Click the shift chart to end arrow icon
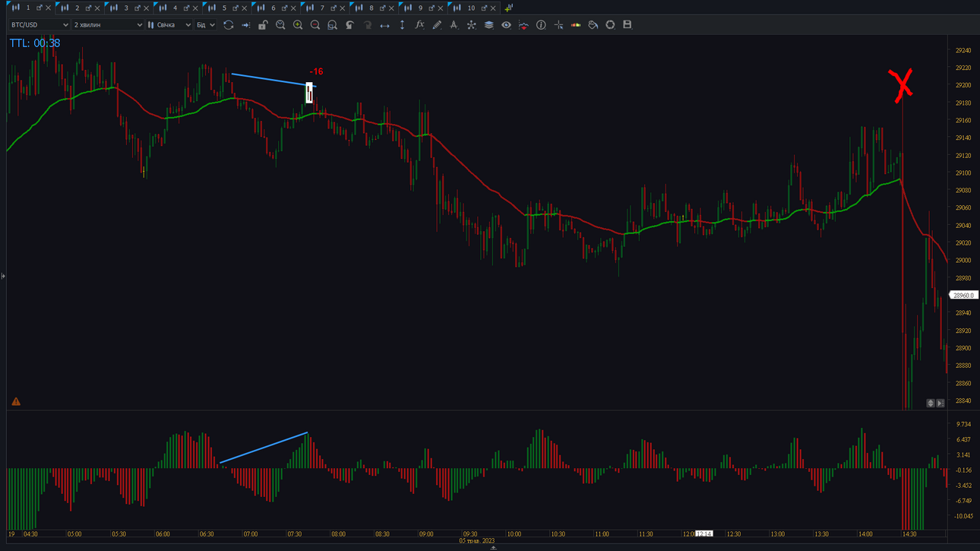 pyautogui.click(x=245, y=25)
